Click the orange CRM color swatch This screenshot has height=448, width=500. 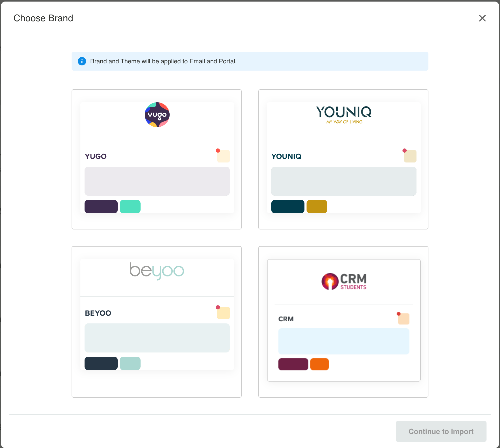click(319, 364)
